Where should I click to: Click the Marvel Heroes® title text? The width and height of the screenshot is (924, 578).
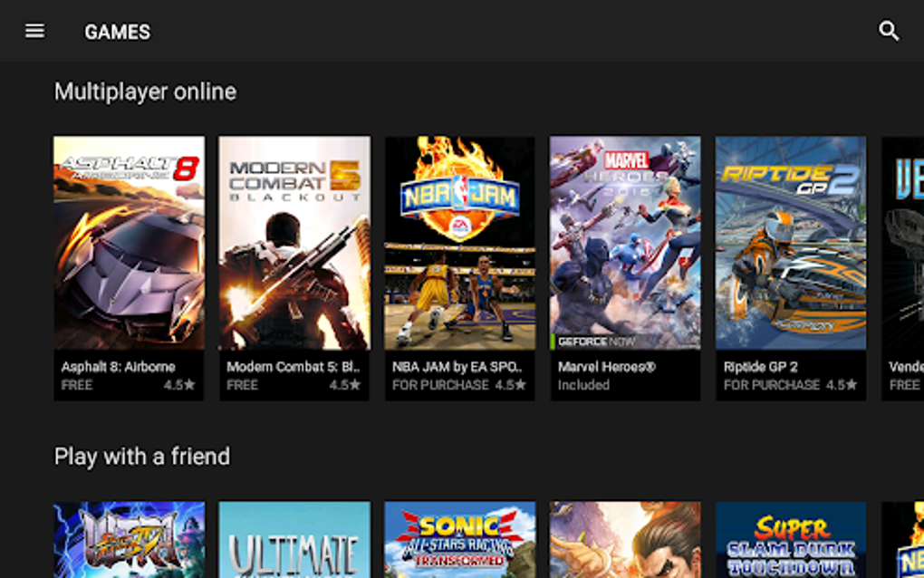[x=606, y=367]
